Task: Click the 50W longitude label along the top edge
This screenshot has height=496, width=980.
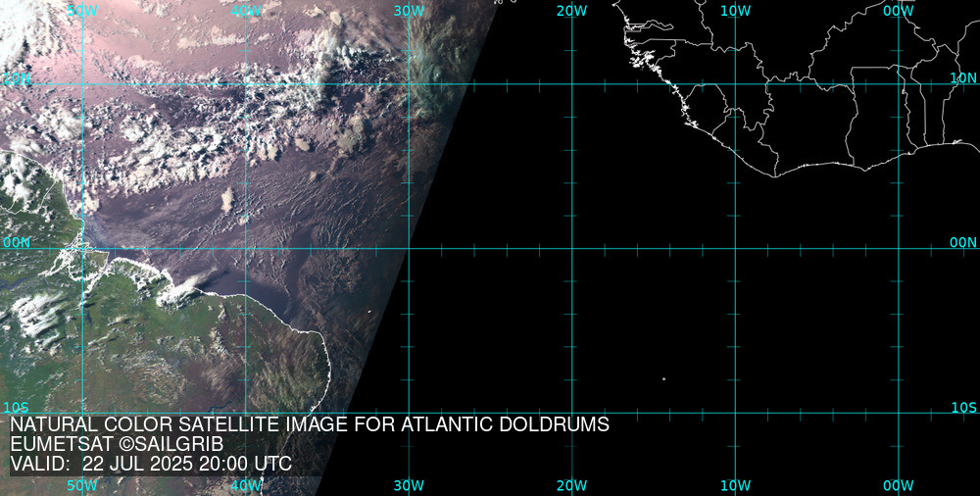Action: click(82, 11)
